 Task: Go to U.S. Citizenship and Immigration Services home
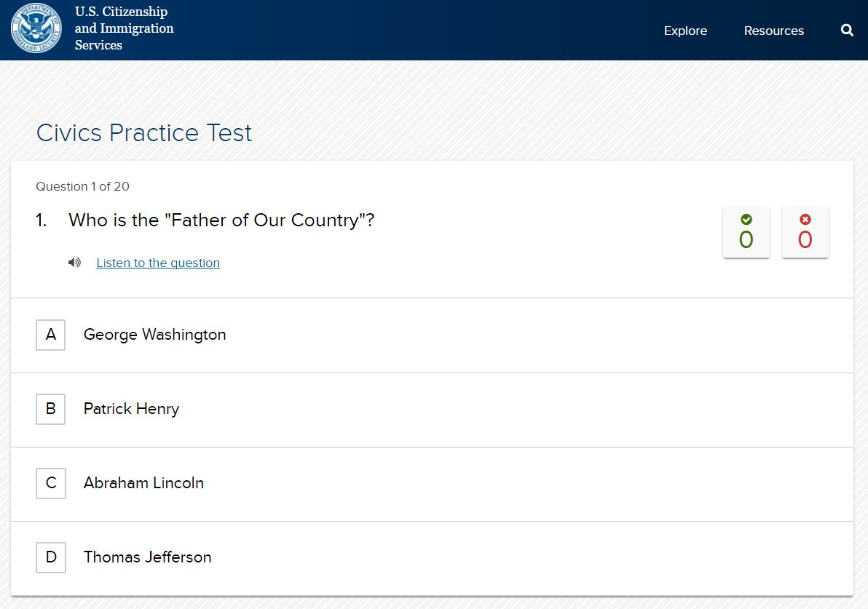tap(124, 28)
